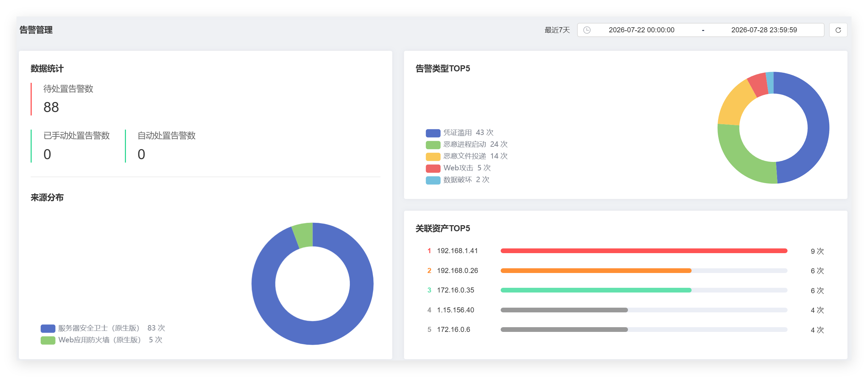Click the 已手动处置告警数 label
The image size is (868, 377).
[x=76, y=135]
